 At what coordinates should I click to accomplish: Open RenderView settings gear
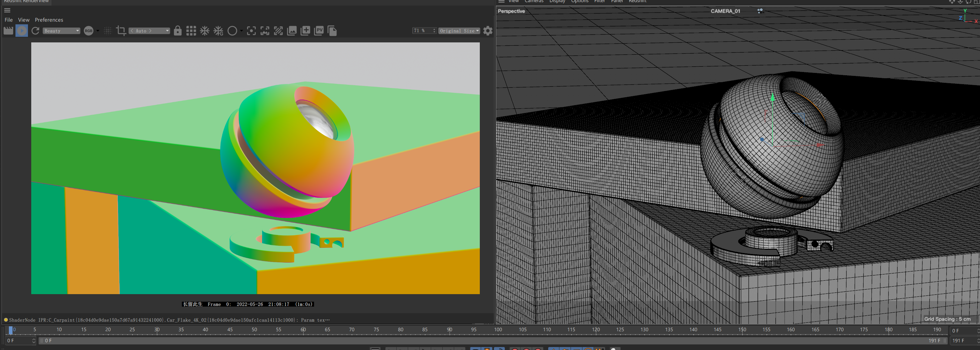pyautogui.click(x=488, y=31)
